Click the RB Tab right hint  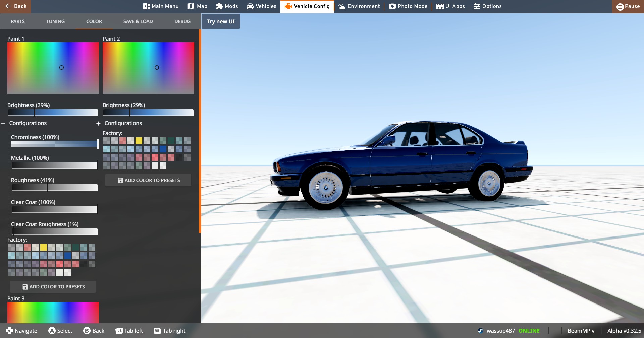point(170,331)
